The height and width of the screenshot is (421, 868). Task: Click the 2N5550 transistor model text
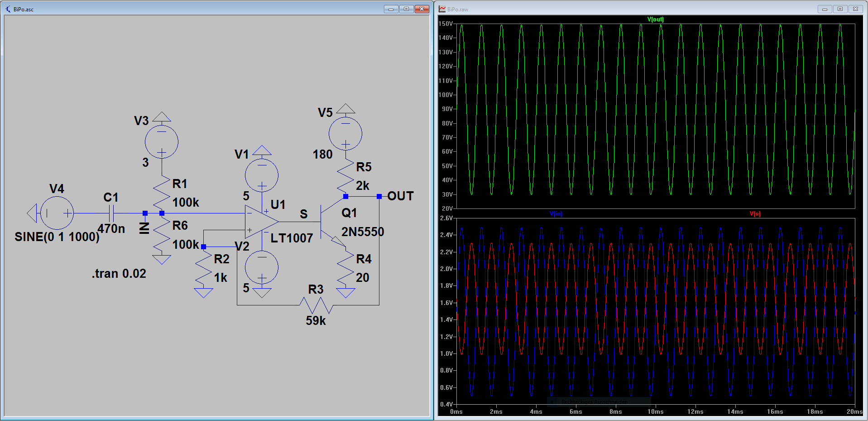coord(362,232)
